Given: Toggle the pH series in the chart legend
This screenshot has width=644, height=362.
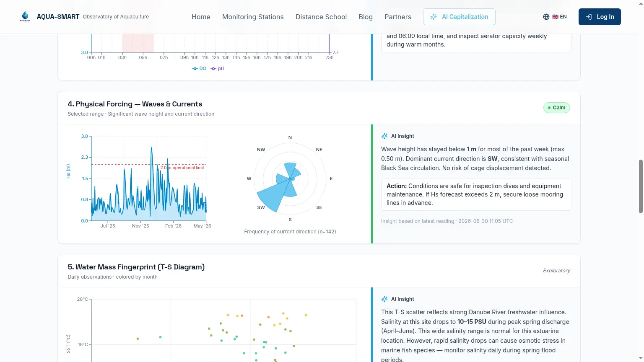Looking at the screenshot, I should 218,68.
